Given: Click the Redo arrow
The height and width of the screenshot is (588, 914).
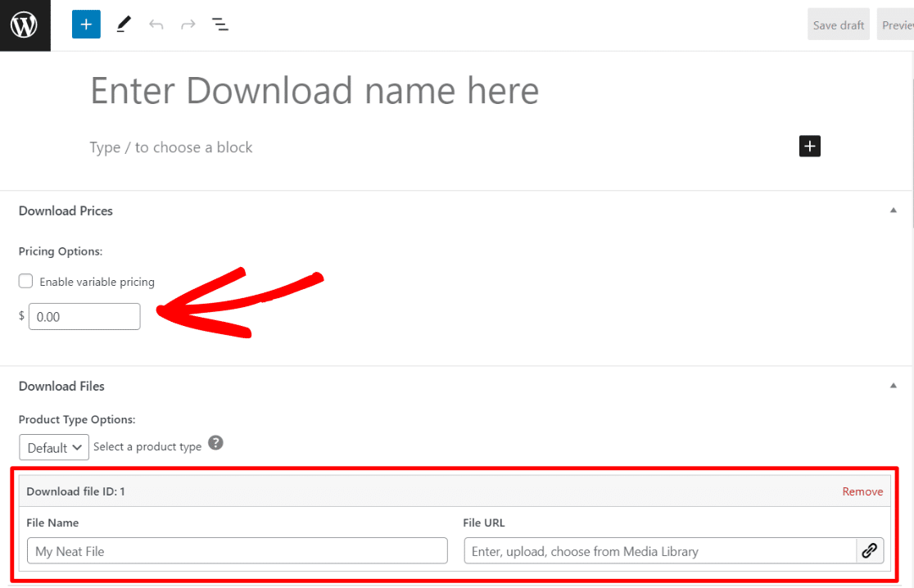Looking at the screenshot, I should (x=188, y=24).
